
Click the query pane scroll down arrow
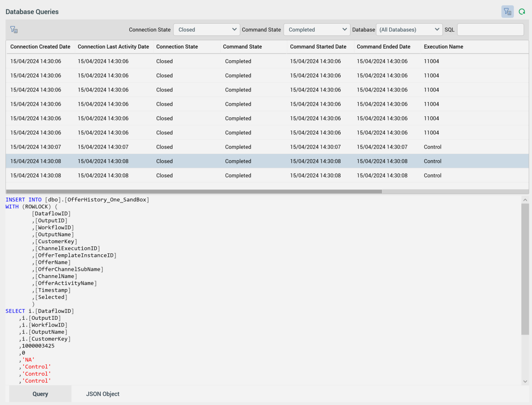point(525,381)
